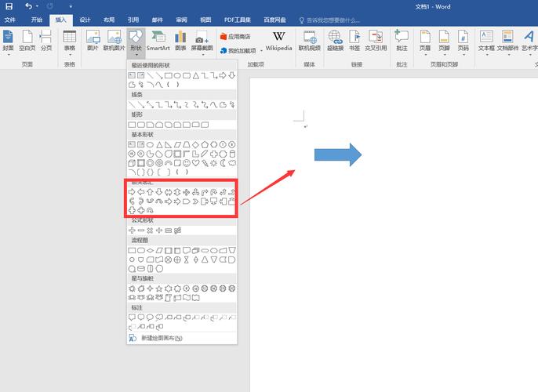
Task: Insert pictures from this device
Action: pyautogui.click(x=93, y=41)
